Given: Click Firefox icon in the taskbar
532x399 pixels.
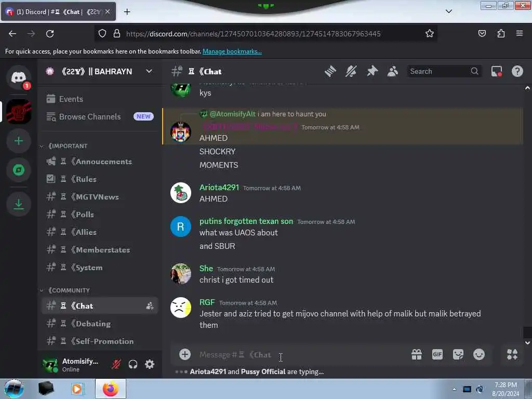Looking at the screenshot, I should 111,389.
